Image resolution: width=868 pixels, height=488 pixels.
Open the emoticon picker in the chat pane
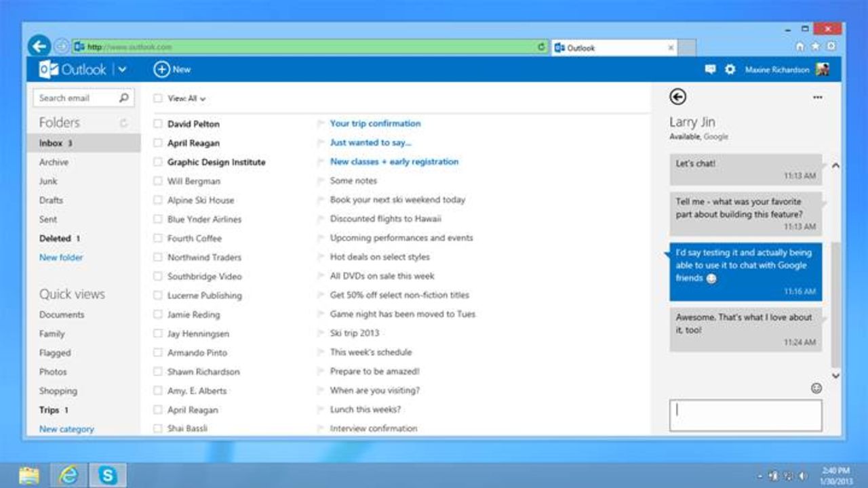tap(816, 388)
